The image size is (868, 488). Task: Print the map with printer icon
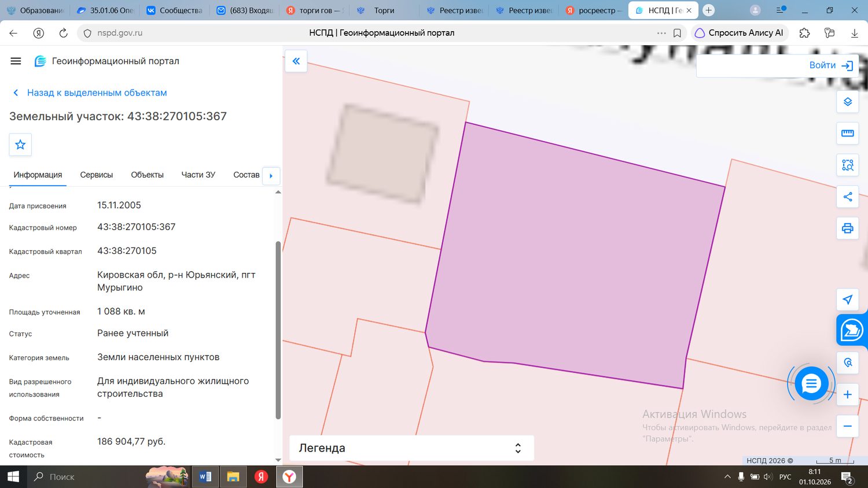pos(848,228)
